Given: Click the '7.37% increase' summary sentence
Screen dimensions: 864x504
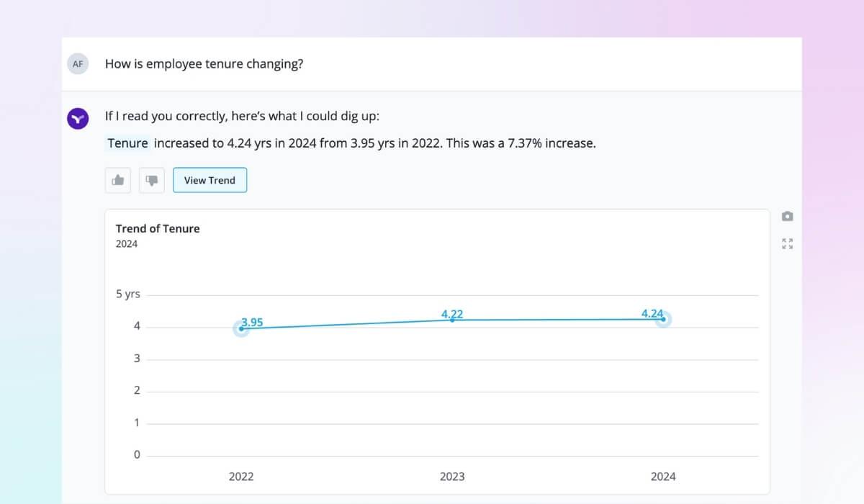Looking at the screenshot, I should tap(351, 143).
